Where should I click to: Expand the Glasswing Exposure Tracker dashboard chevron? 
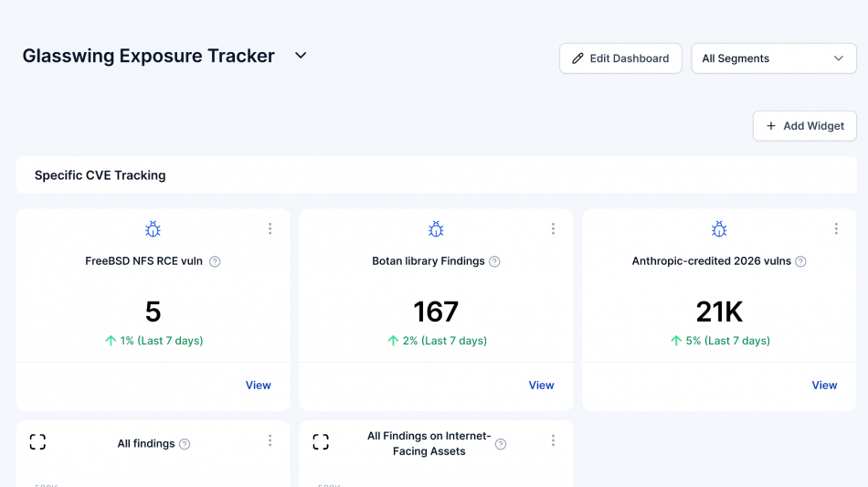301,56
